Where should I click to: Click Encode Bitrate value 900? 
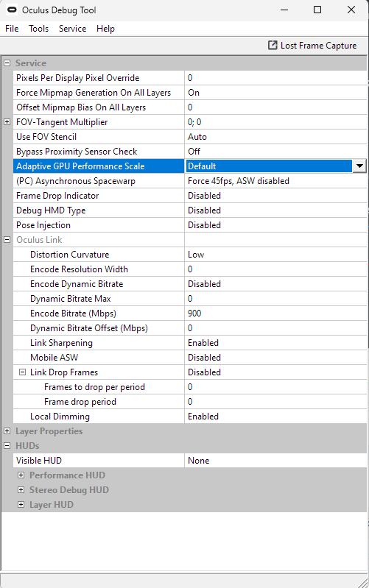(275, 313)
